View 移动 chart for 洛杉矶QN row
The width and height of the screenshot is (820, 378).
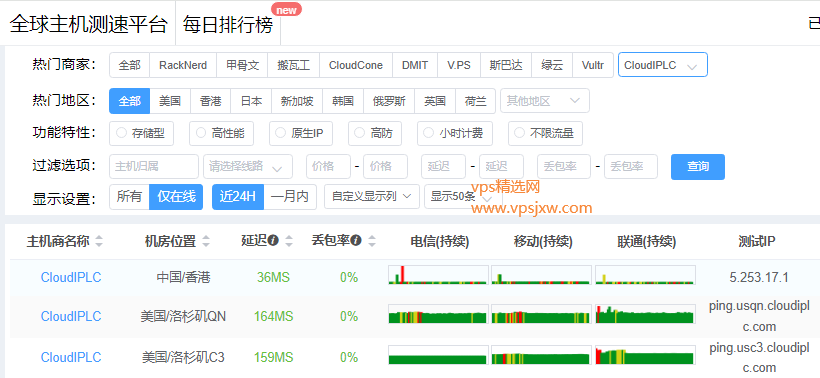pyautogui.click(x=541, y=314)
